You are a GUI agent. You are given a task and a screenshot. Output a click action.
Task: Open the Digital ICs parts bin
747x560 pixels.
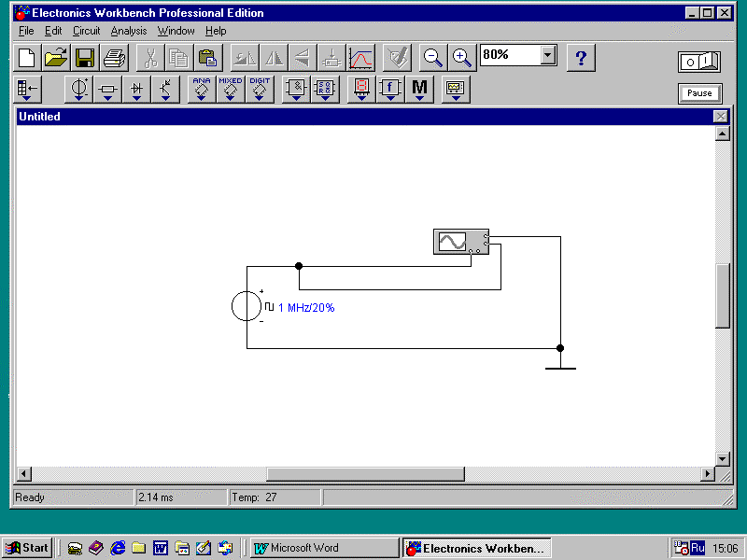260,89
